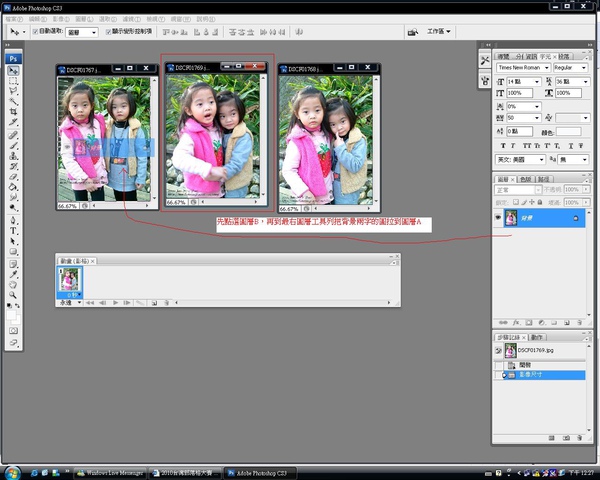Open the Go to Bridge icon
The width and height of the screenshot is (600, 480).
[x=412, y=32]
